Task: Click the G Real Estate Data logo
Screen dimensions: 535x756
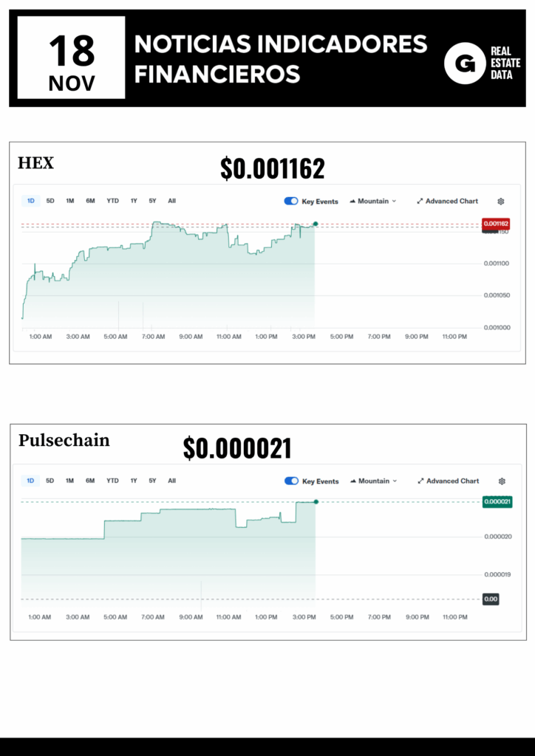Action: tap(465, 63)
